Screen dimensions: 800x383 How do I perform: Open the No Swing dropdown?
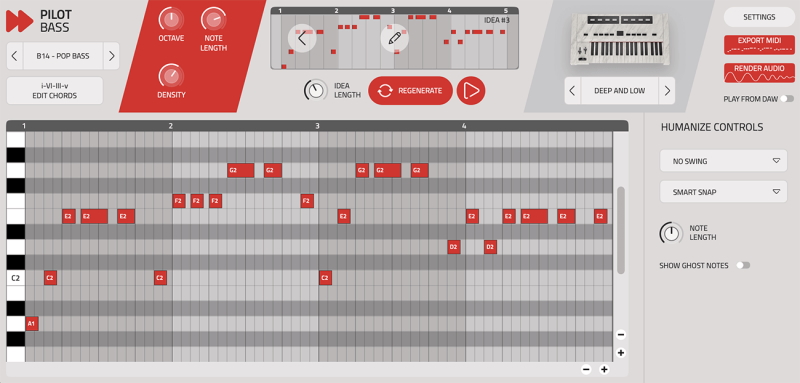click(723, 161)
